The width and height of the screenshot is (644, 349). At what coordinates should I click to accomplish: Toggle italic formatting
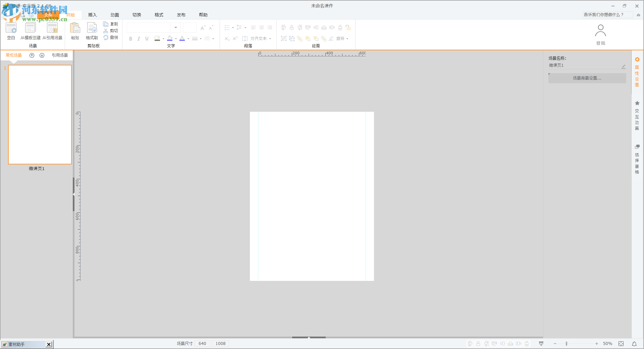[139, 39]
